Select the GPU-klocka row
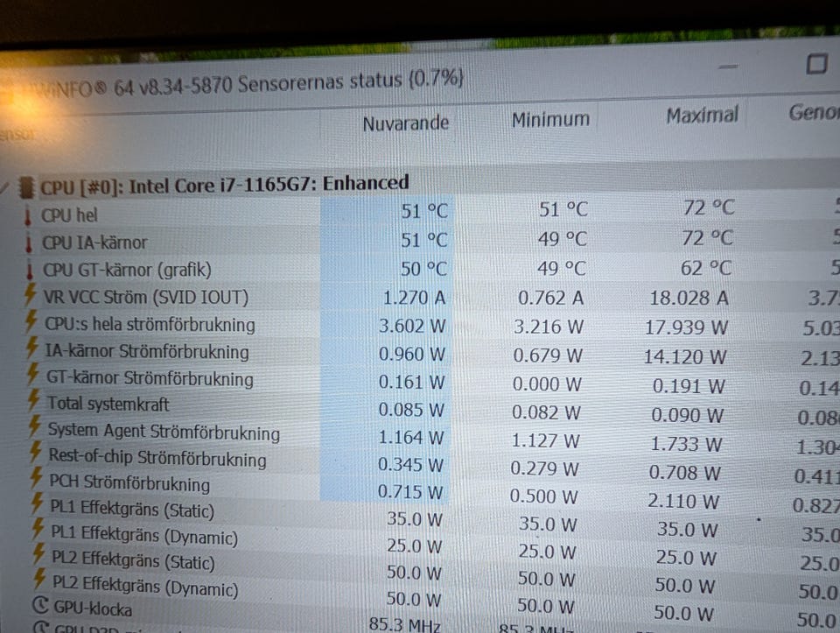The image size is (840, 633). [420, 622]
